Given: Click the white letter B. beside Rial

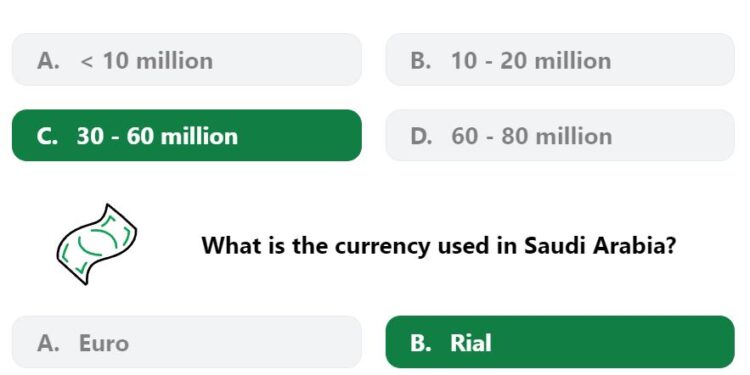Looking at the screenshot, I should coord(421,343).
